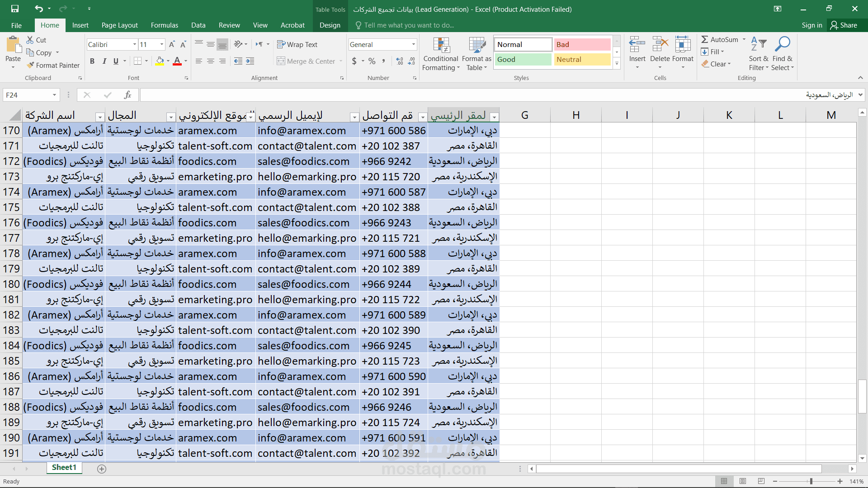The width and height of the screenshot is (868, 488).
Task: Click Decrease Indent icon
Action: pyautogui.click(x=238, y=61)
